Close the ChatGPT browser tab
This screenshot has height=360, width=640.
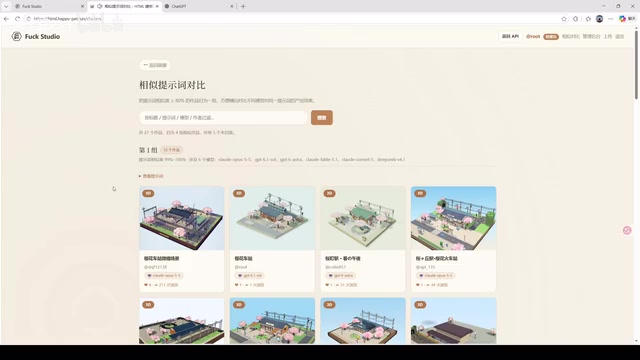coord(232,6)
